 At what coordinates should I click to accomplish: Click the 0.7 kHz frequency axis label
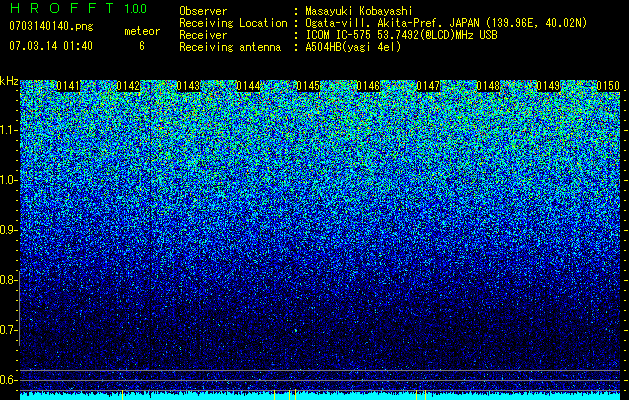pyautogui.click(x=8, y=330)
